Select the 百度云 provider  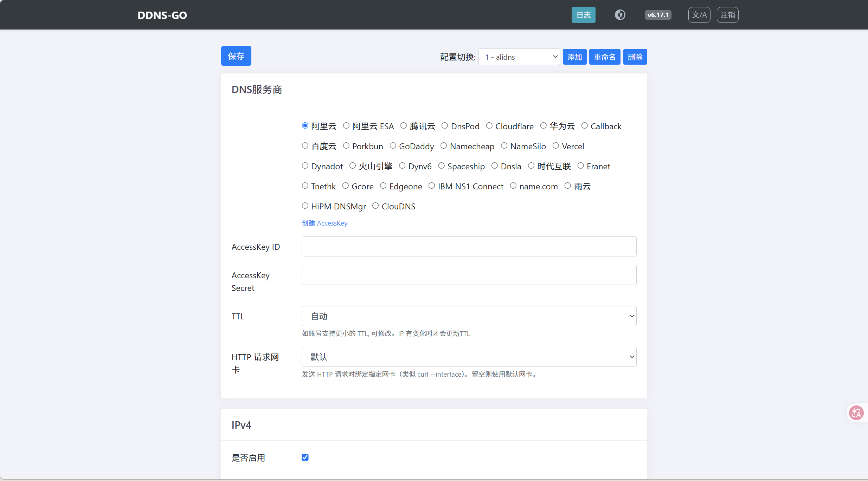[x=305, y=146]
